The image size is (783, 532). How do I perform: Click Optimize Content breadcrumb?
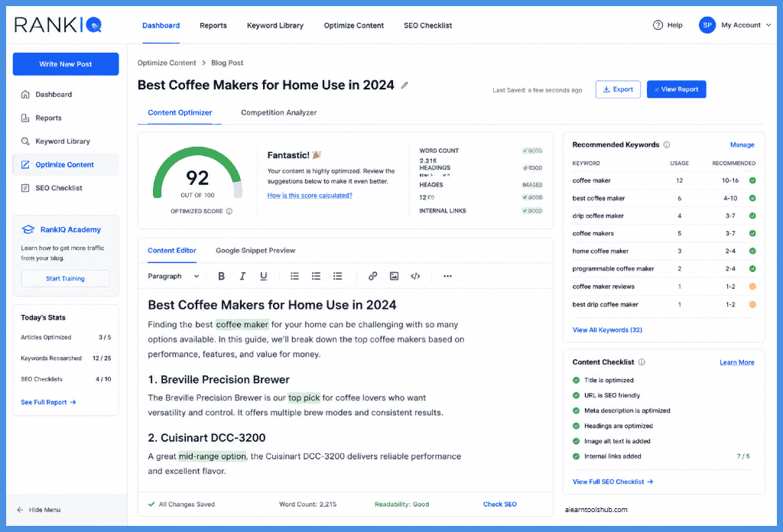point(167,63)
